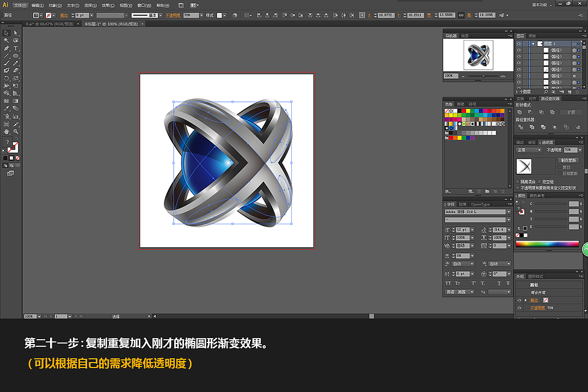
Task: Enable the 挖空组 checkbox
Action: (540, 182)
